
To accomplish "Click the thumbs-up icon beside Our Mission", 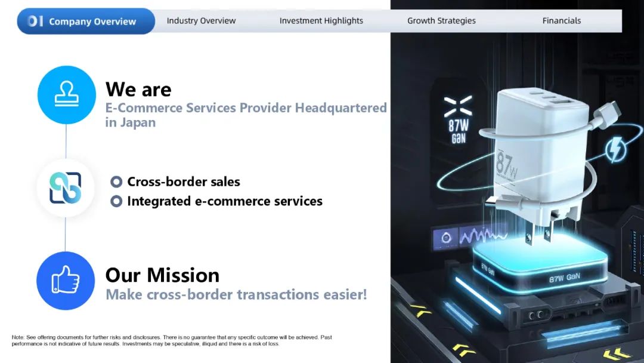I will click(66, 281).
